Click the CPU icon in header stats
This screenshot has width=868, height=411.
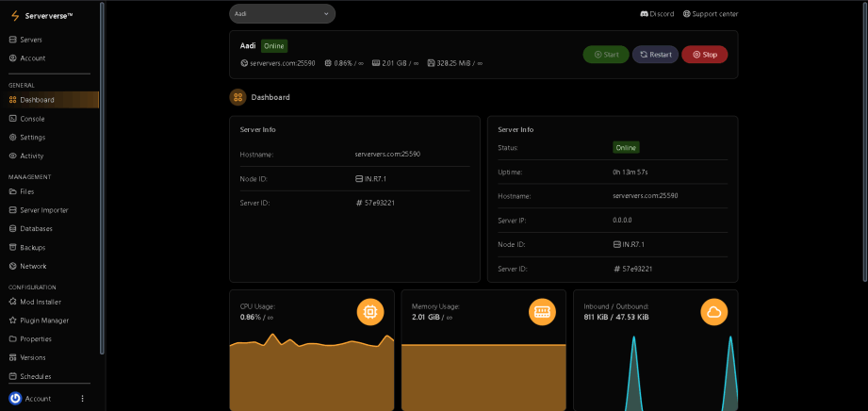(328, 63)
